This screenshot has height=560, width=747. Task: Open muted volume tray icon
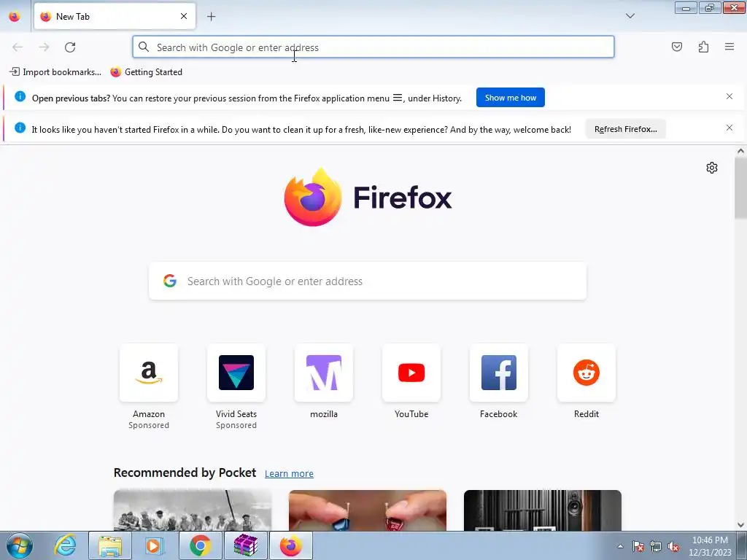pos(673,546)
